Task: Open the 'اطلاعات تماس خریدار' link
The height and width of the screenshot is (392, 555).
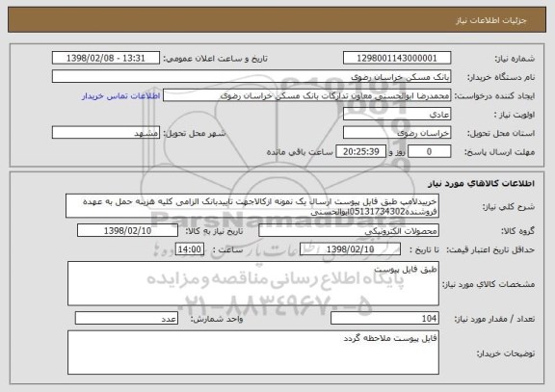Action: click(121, 96)
